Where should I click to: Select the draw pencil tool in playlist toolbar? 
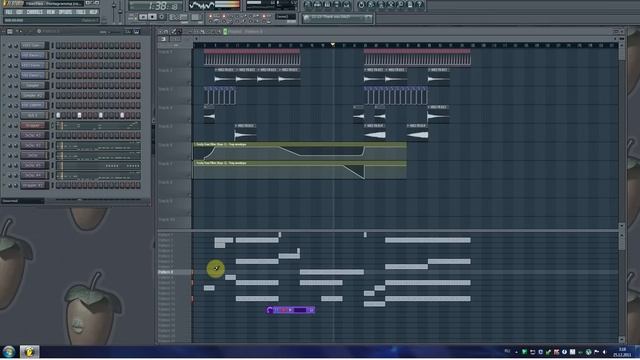[x=174, y=31]
